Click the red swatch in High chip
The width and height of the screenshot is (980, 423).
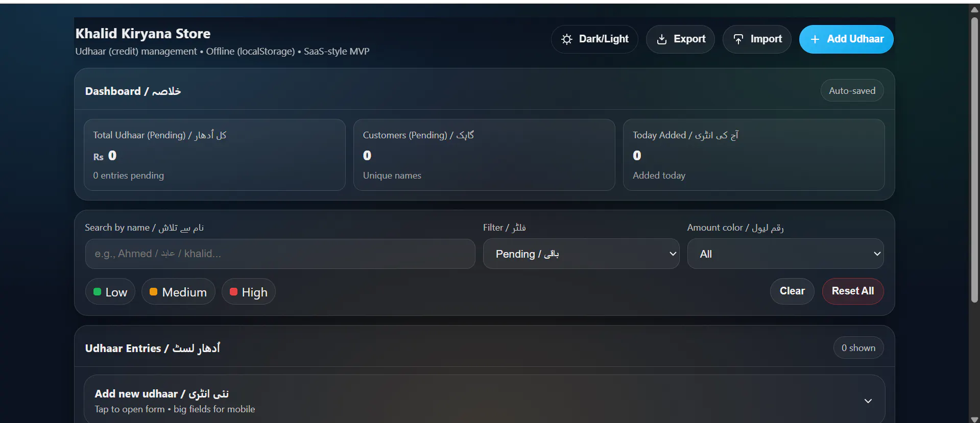pos(233,292)
